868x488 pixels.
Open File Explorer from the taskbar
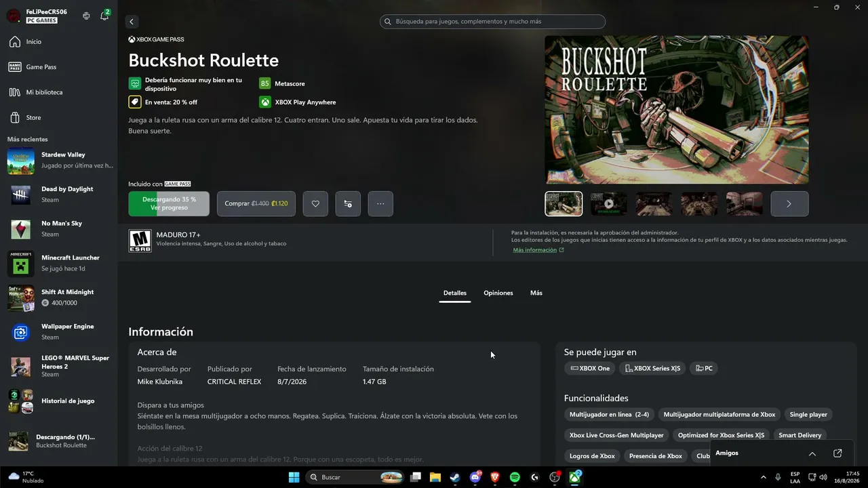click(435, 477)
